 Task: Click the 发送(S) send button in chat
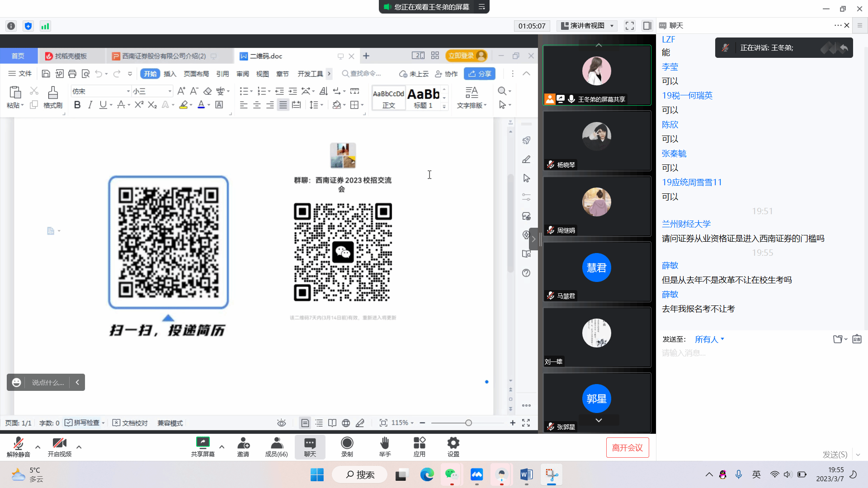(835, 455)
